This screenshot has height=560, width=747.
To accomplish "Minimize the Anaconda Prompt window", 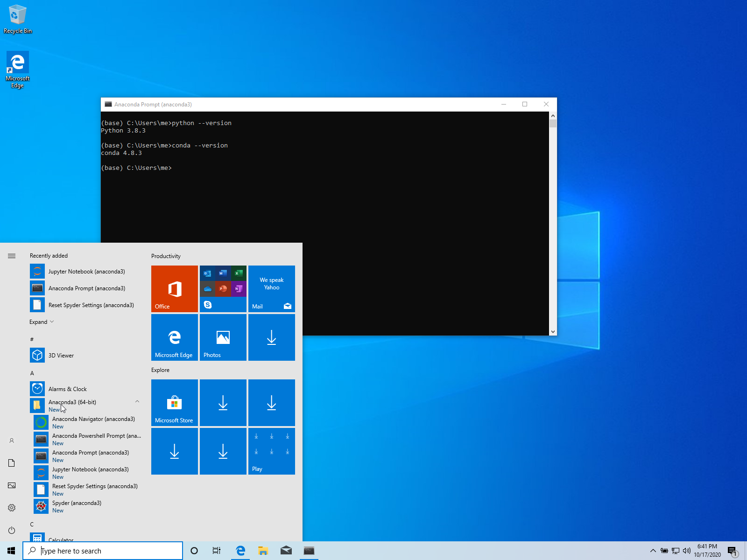I will pos(504,104).
